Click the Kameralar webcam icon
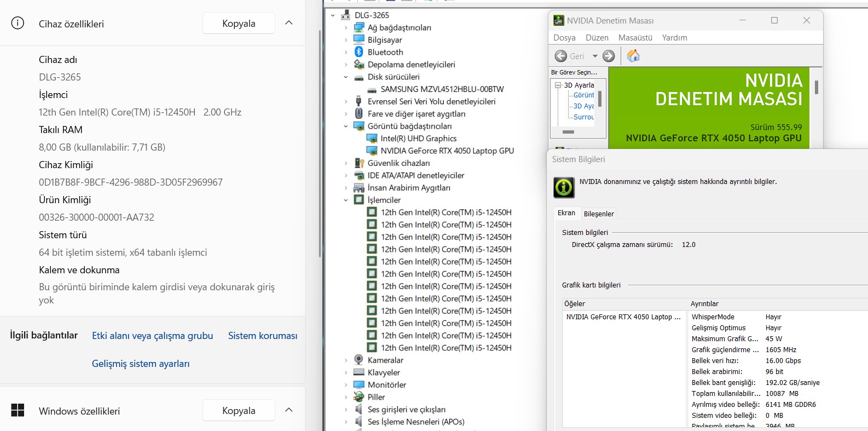This screenshot has height=431, width=868. click(359, 360)
